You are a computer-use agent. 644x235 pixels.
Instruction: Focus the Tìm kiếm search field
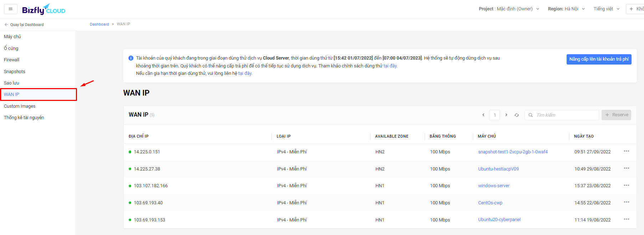[562, 115]
